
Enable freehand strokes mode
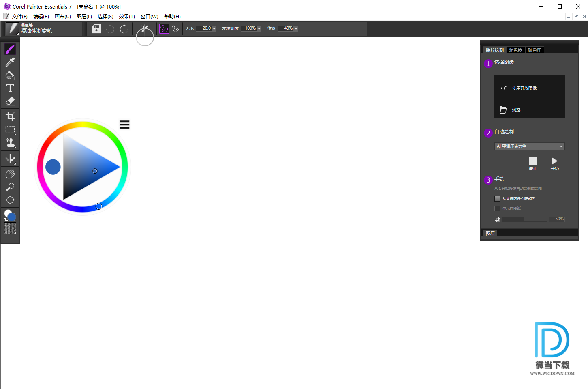(x=164, y=29)
